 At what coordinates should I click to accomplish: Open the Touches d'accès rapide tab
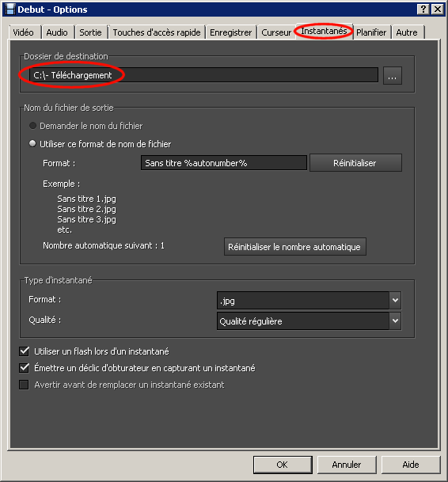pos(157,32)
